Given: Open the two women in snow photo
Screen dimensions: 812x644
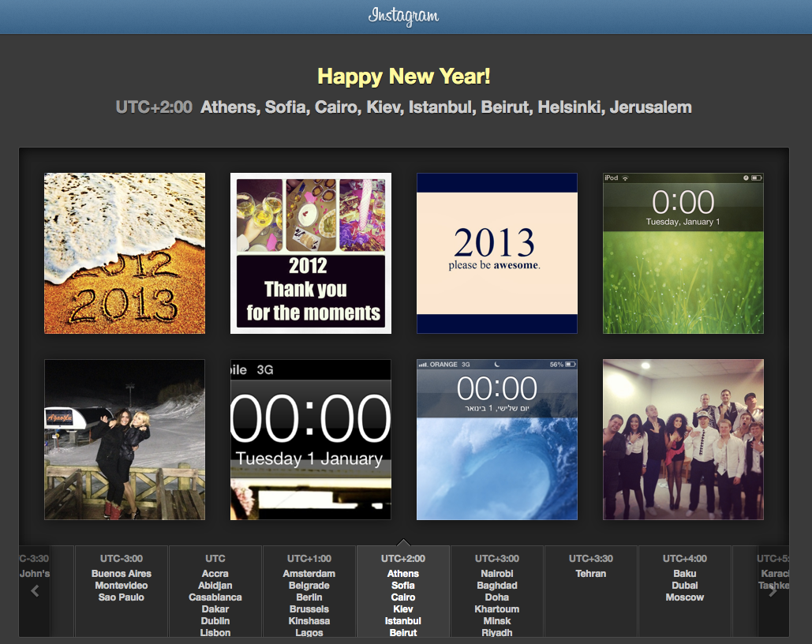Looking at the screenshot, I should tap(125, 440).
